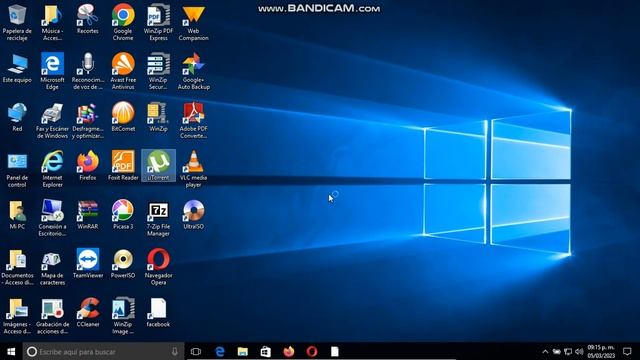Click the search microphone icon
The width and height of the screenshot is (640, 360).
click(x=175, y=351)
